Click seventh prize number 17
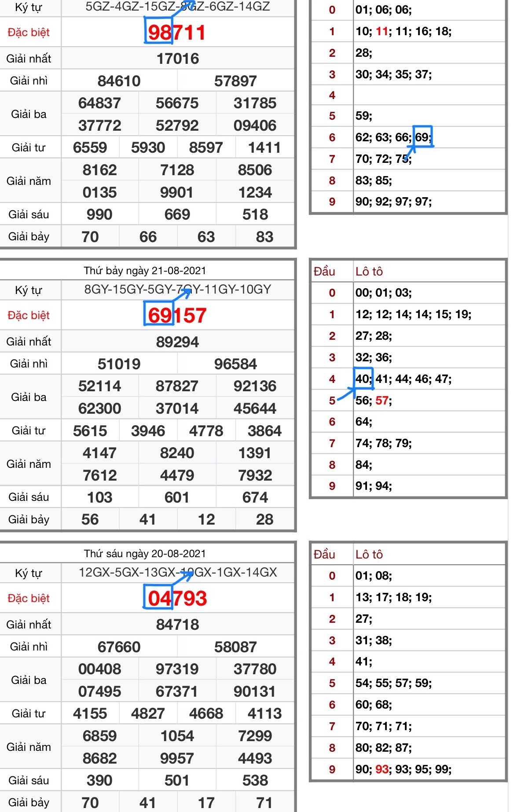The image size is (517, 812). pos(206,803)
